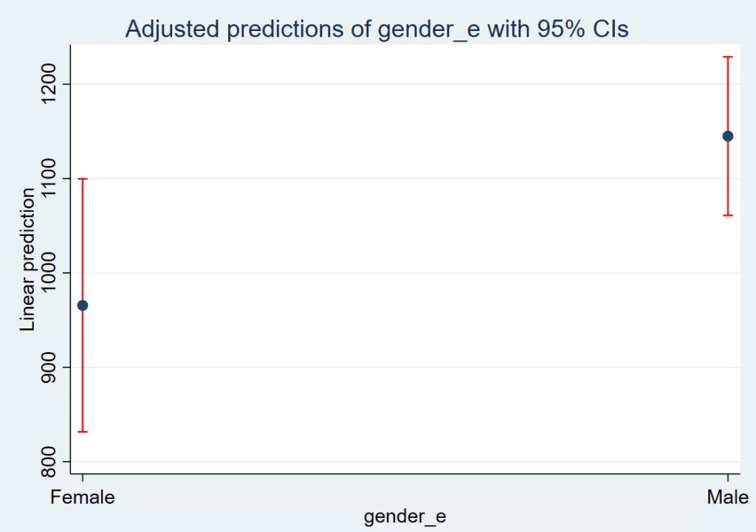Click the chart title text
This screenshot has height=532, width=756.
click(x=377, y=28)
